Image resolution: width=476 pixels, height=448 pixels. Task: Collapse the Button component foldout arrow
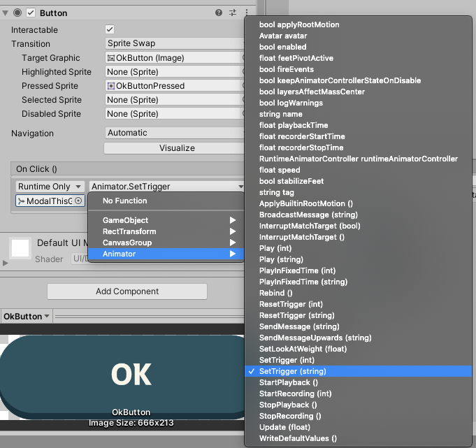(x=5, y=13)
